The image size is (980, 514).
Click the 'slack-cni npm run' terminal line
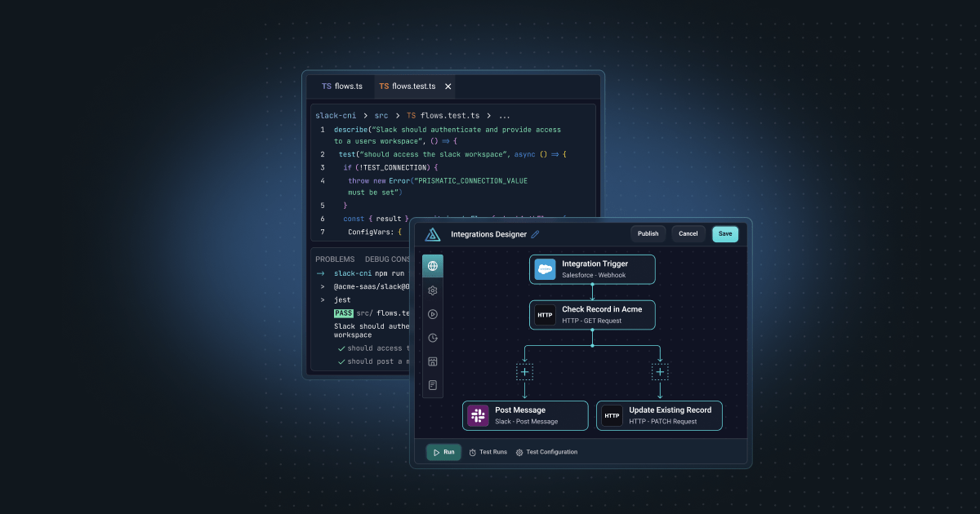370,273
